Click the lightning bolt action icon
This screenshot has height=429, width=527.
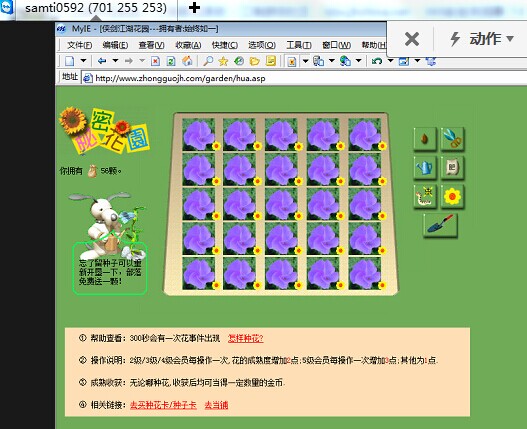(455, 39)
